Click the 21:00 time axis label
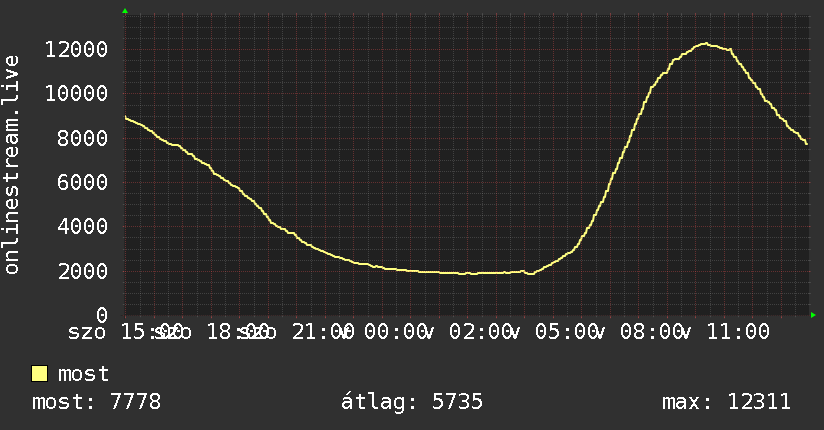 click(x=323, y=332)
